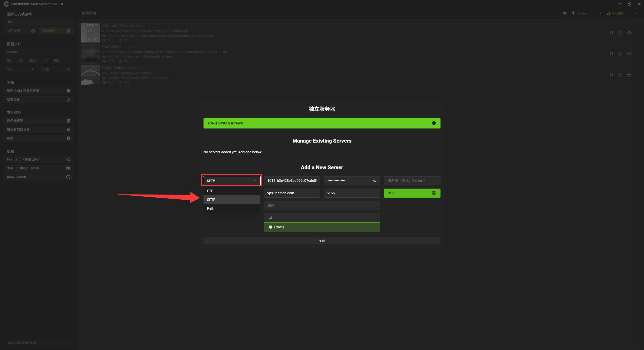
Task: Toggle install for Curve Builder mod
Action: (x=620, y=75)
